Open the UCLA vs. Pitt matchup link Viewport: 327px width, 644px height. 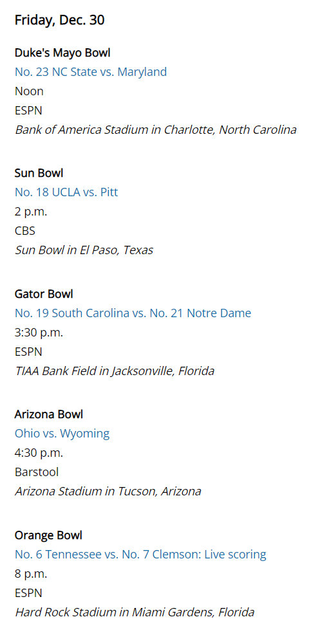point(66,192)
